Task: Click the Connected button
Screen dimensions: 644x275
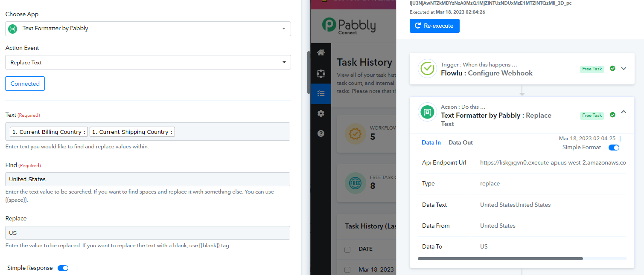Action: click(x=25, y=84)
